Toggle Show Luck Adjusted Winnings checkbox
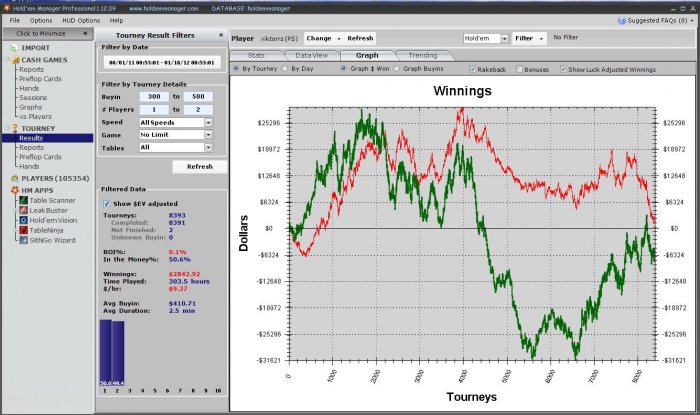Viewport: 700px width, 415px height. click(x=563, y=69)
